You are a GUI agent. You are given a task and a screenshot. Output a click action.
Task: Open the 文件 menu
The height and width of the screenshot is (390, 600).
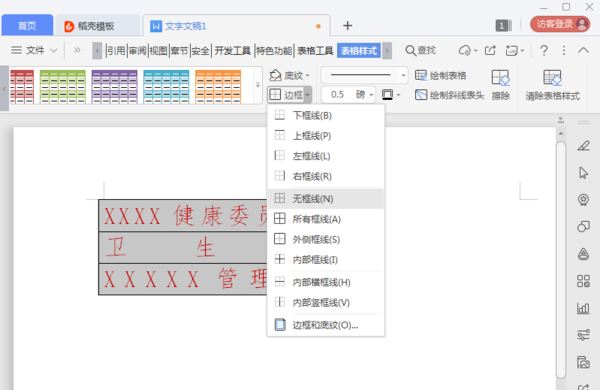point(28,50)
